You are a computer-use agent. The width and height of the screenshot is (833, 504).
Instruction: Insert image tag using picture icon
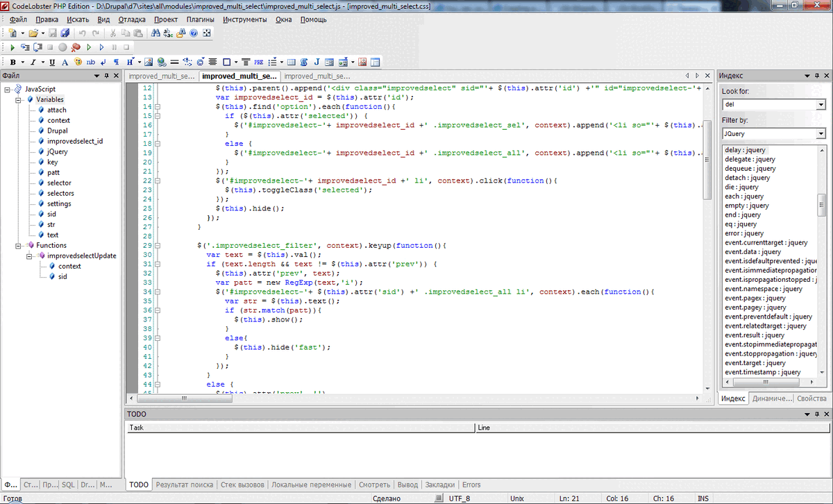149,62
